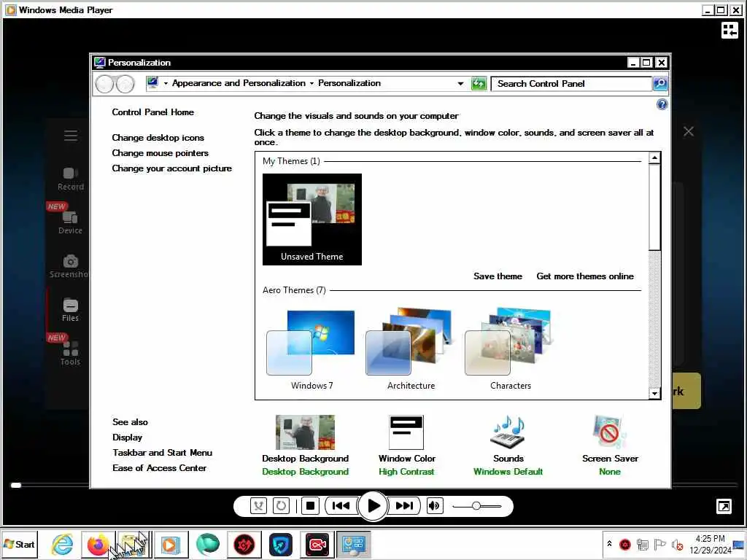Open Control Panel Home link
This screenshot has width=747, height=560.
coord(153,112)
